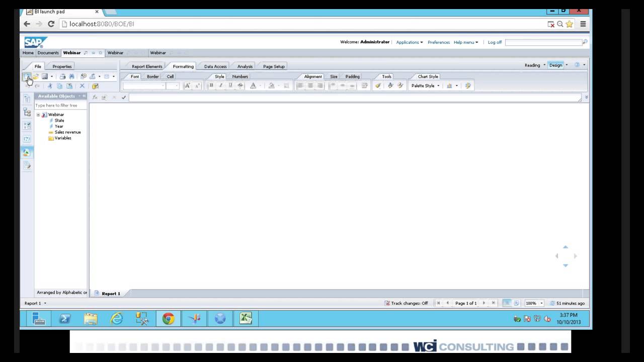The image size is (644, 362).
Task: Toggle Track changes Off
Action: click(406, 303)
